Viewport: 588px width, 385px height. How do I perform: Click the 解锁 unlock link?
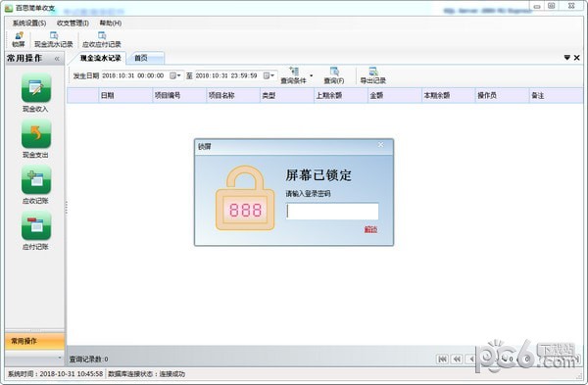(x=370, y=229)
